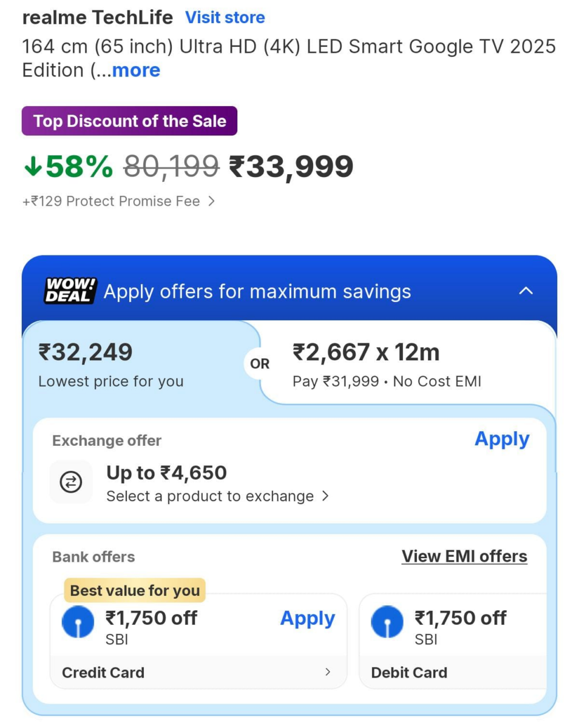579x728 pixels.
Task: Expand description via 'more' link
Action: [x=136, y=70]
